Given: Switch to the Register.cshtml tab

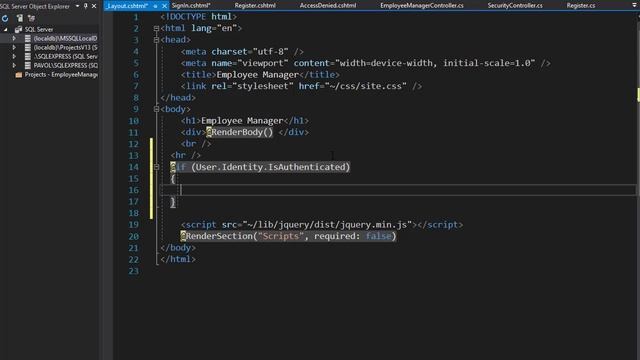Looking at the screenshot, I should [255, 6].
